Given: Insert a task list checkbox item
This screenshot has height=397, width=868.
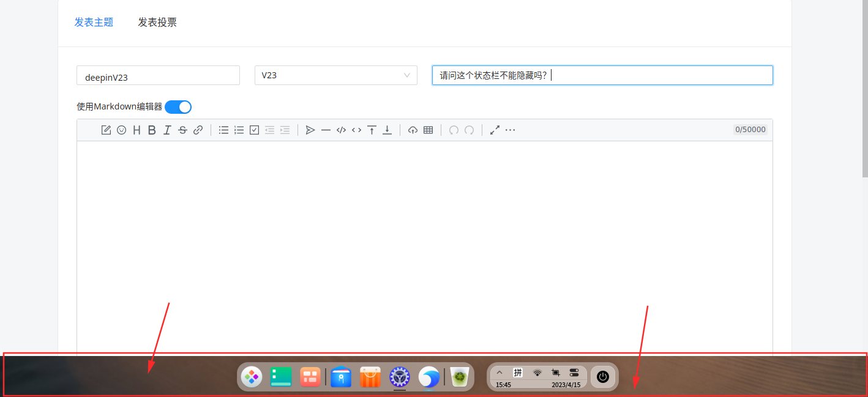Looking at the screenshot, I should [255, 130].
